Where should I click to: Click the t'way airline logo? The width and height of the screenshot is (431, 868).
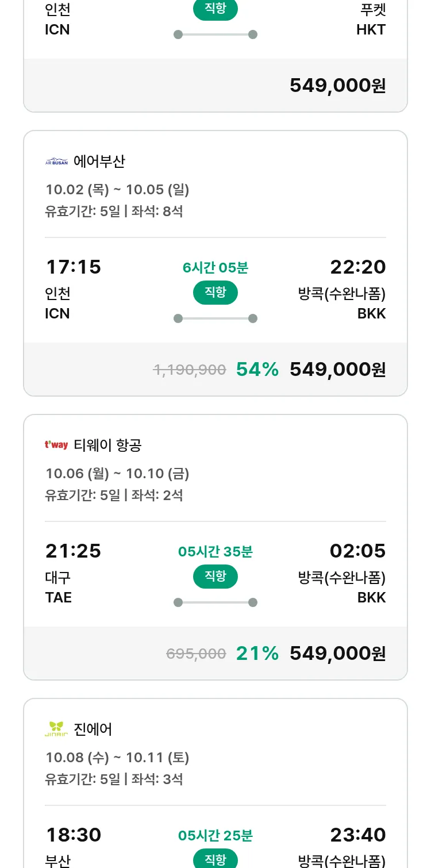[56, 445]
